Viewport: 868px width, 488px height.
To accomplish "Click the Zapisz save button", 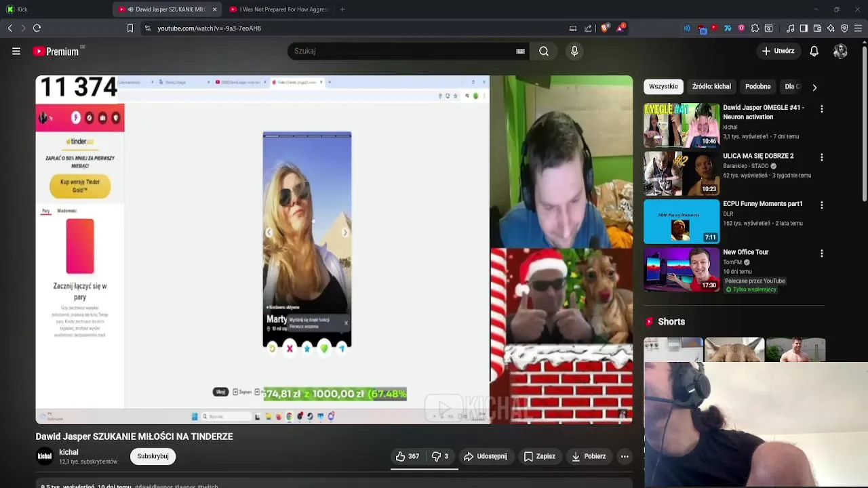I will pyautogui.click(x=540, y=456).
